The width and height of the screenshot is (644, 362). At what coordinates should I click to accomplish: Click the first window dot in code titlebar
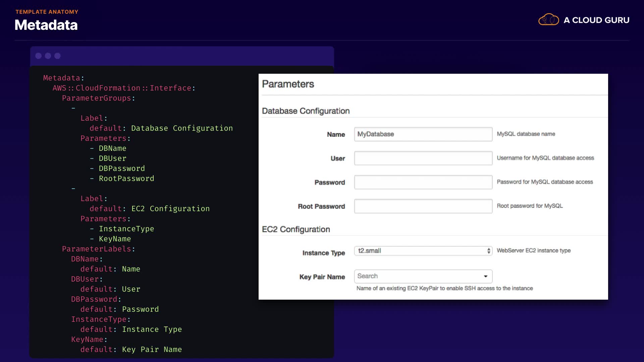point(39,56)
